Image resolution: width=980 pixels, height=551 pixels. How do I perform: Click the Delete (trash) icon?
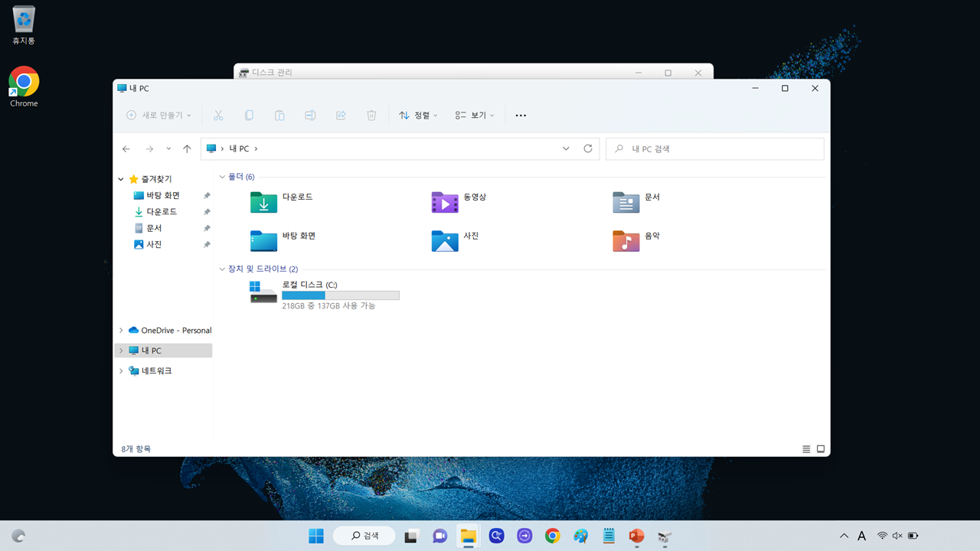click(x=371, y=115)
